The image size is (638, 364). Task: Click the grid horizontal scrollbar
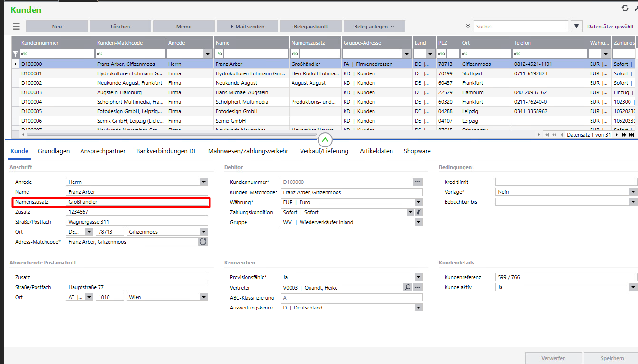tap(172, 135)
